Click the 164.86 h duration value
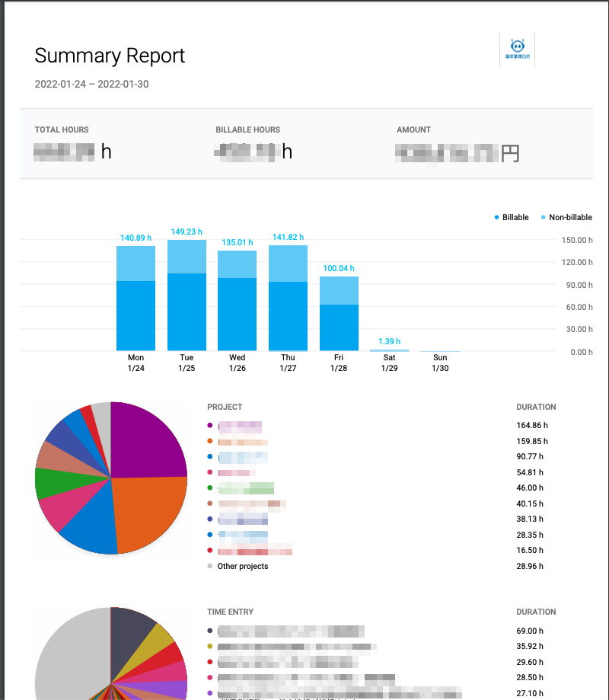 532,426
